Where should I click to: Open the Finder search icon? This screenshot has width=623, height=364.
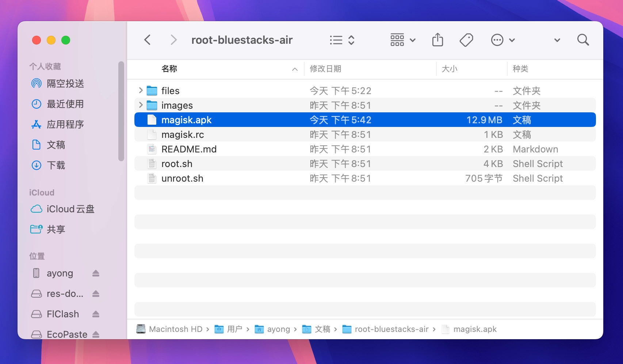pyautogui.click(x=583, y=40)
